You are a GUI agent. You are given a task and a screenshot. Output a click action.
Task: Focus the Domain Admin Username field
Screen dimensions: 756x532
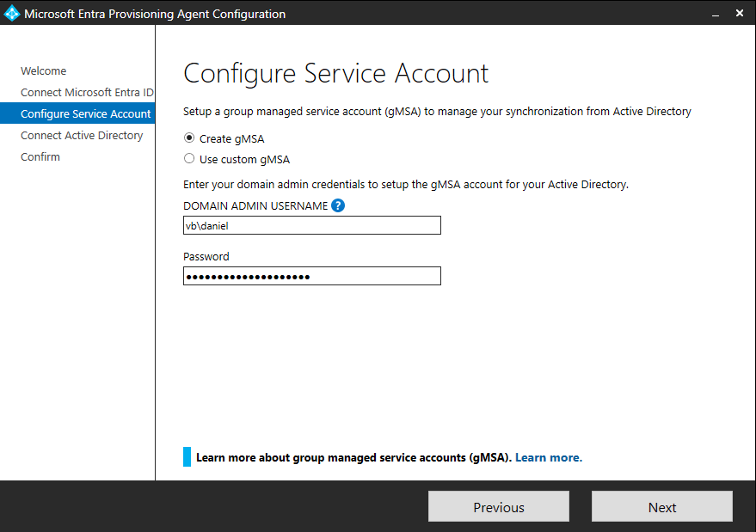(312, 225)
